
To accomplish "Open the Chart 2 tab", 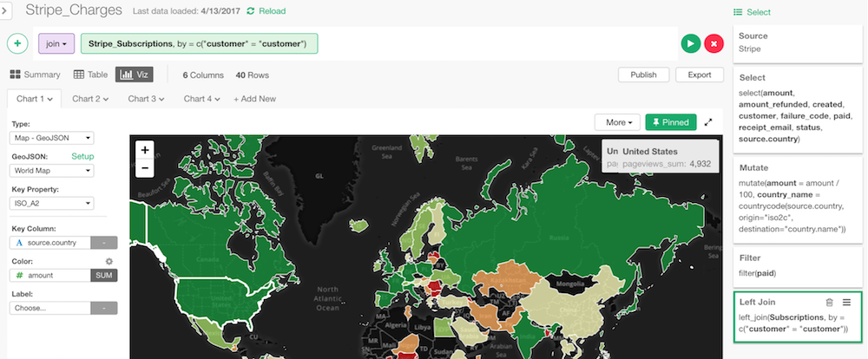I will pos(90,99).
